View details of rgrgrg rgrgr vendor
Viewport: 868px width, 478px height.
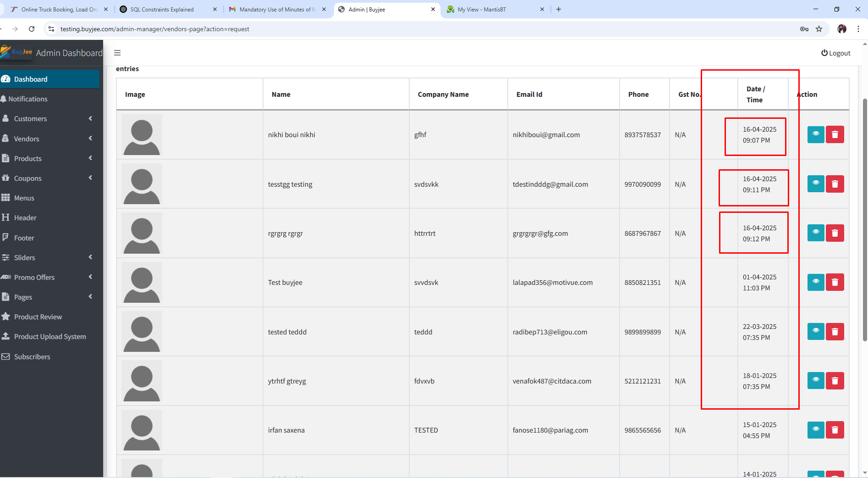(x=815, y=233)
